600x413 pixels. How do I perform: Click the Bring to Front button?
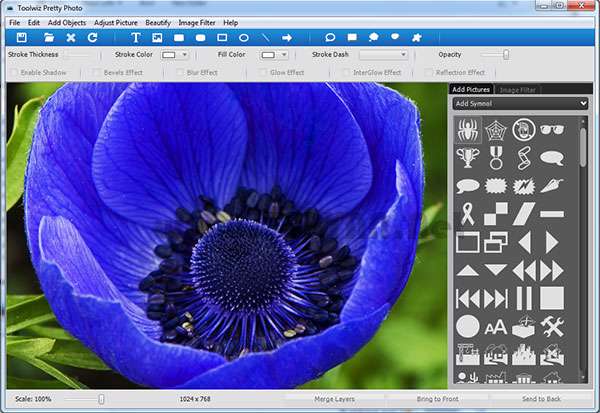pyautogui.click(x=437, y=399)
